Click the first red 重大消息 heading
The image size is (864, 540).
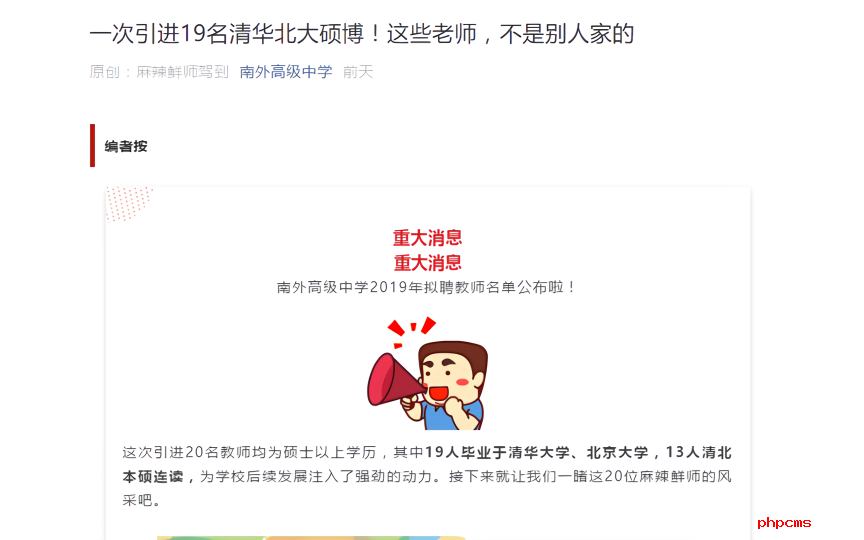[428, 237]
